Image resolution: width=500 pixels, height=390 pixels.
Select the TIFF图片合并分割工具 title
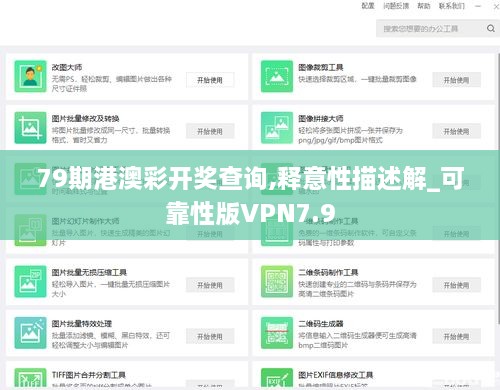88,375
